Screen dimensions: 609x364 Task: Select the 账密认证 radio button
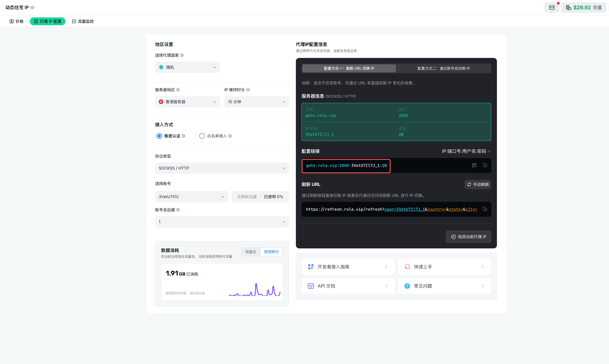(159, 136)
